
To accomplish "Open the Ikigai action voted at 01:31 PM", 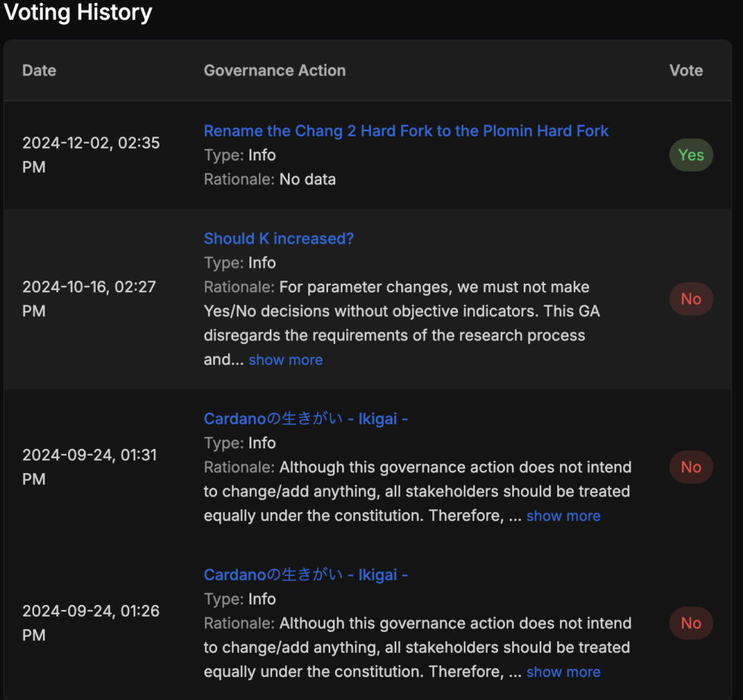I will coord(305,419).
